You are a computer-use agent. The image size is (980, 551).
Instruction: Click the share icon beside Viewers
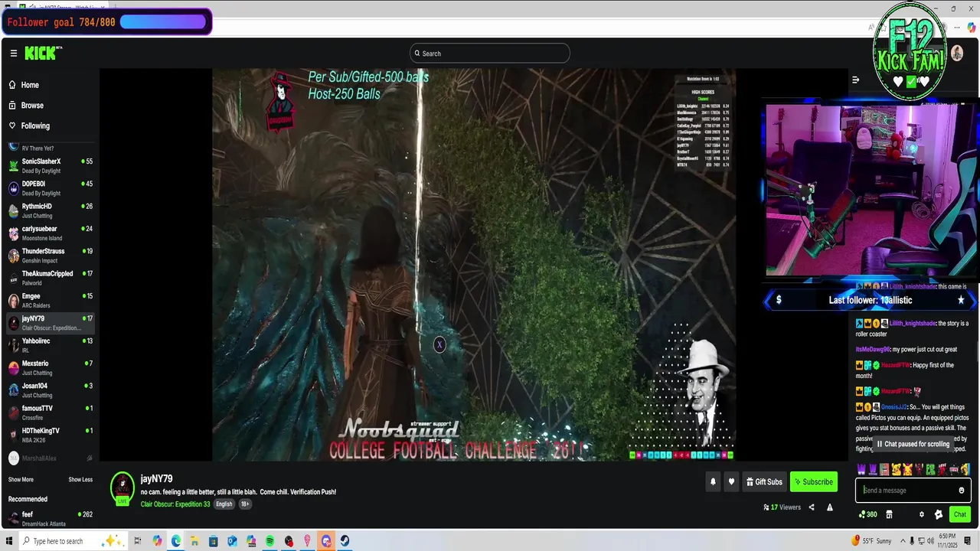pos(812,507)
